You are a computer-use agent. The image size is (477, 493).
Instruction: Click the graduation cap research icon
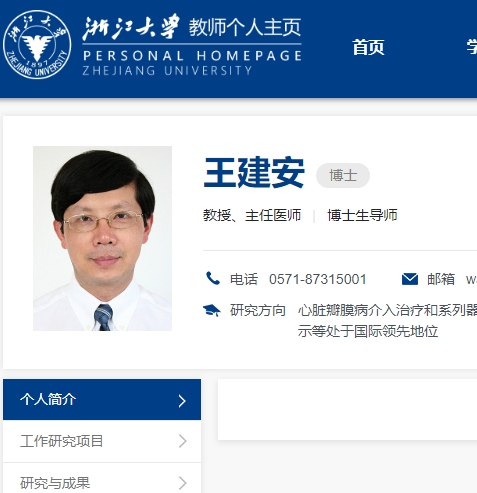(x=212, y=310)
